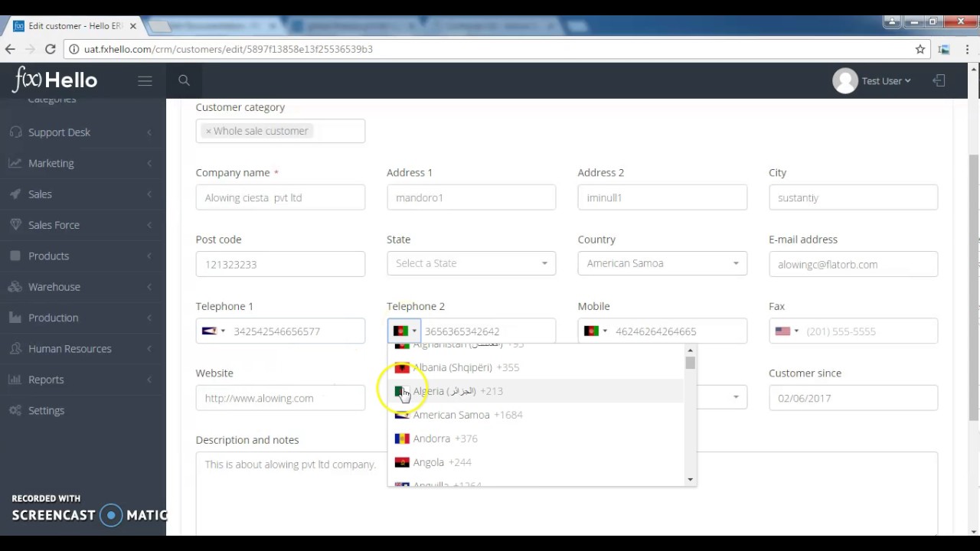Click the Website input field
980x551 pixels.
pos(280,398)
